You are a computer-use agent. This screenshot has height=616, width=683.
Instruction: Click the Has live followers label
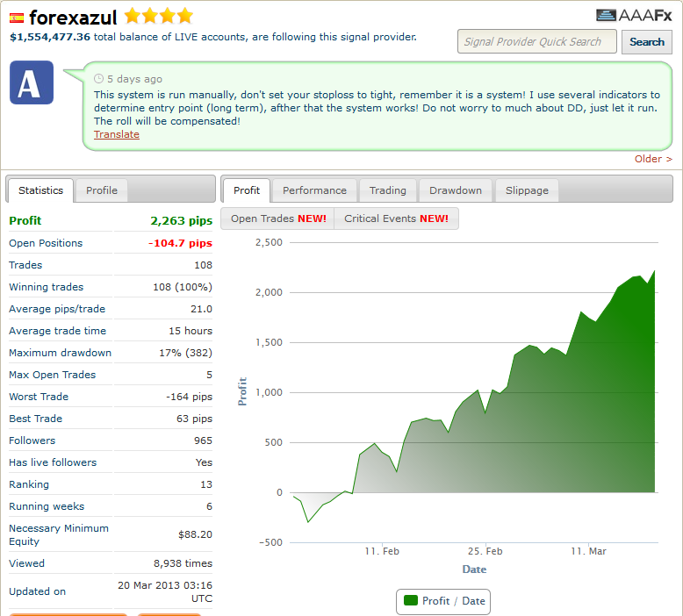[53, 462]
